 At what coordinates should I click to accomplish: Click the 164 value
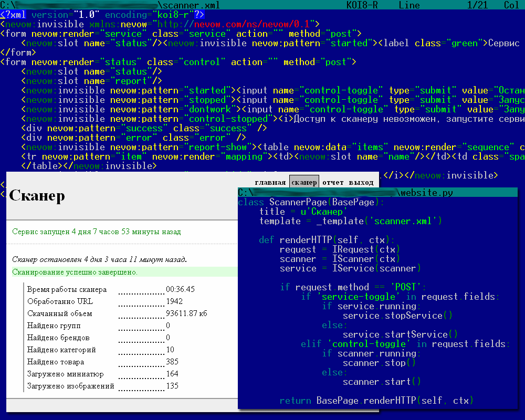point(172,374)
